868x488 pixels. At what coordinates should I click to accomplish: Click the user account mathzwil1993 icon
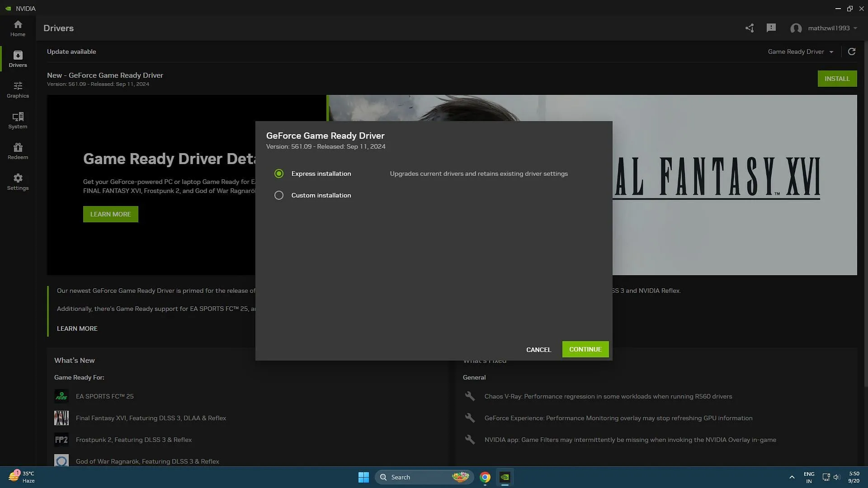pos(797,28)
